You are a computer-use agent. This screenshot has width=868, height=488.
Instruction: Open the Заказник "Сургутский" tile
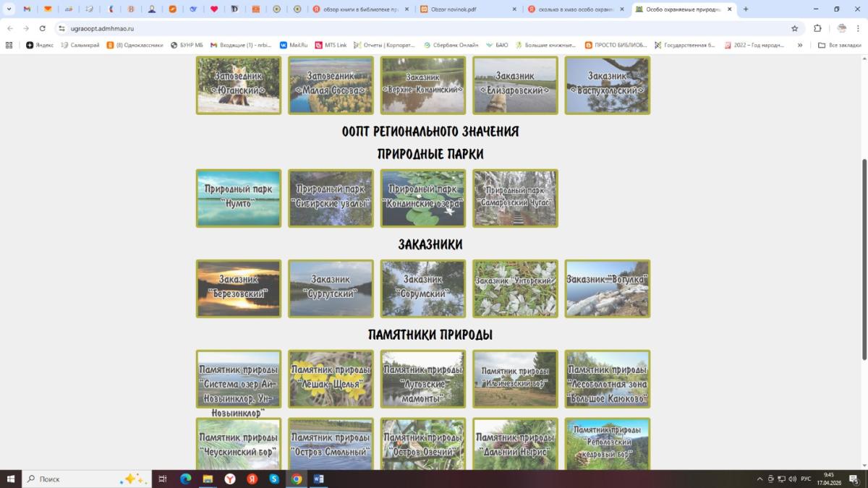tap(331, 288)
